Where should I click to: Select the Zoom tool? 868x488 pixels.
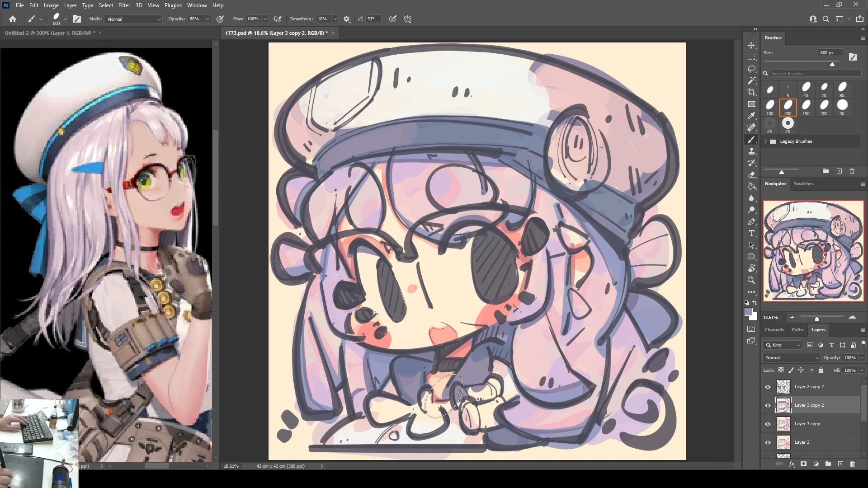point(751,280)
